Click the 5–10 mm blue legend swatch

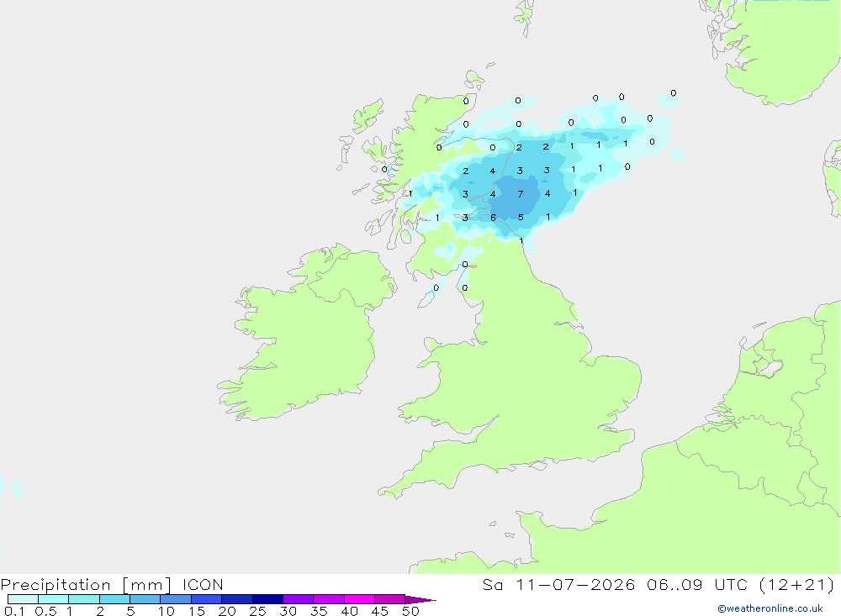tap(145, 599)
